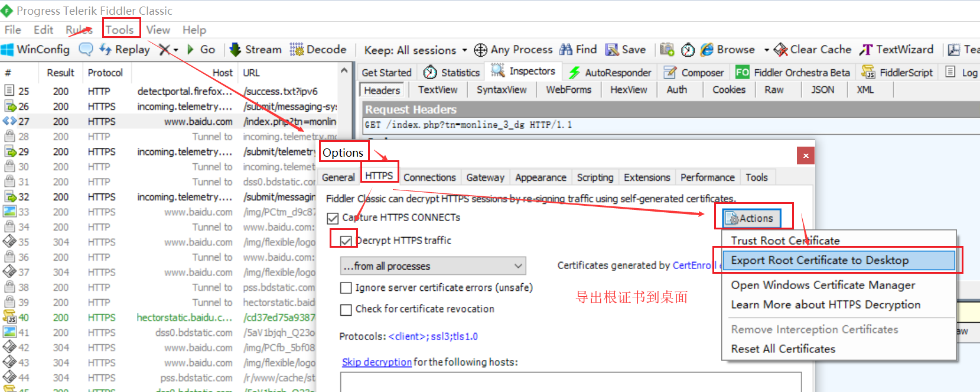Image resolution: width=980 pixels, height=392 pixels.
Task: Open the Inspectors tab
Action: tap(523, 72)
